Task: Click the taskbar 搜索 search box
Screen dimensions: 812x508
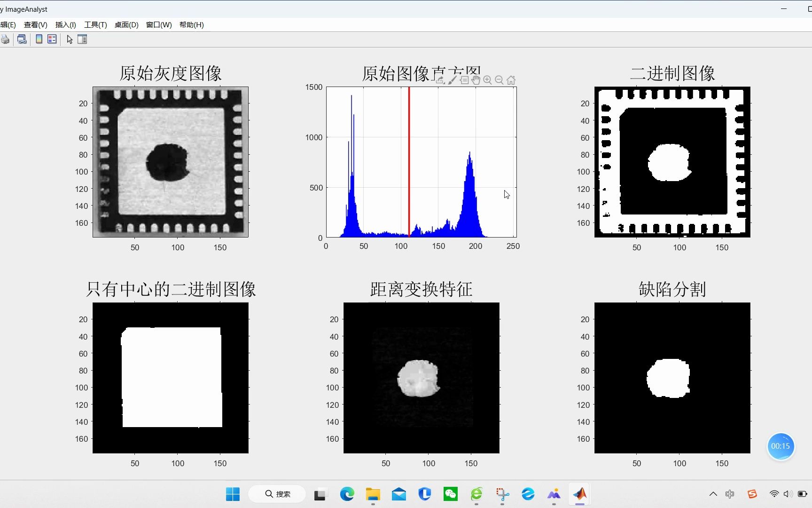Action: [277, 494]
